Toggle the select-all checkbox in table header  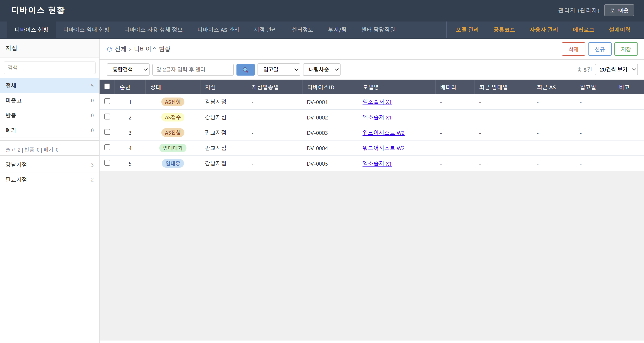[107, 86]
